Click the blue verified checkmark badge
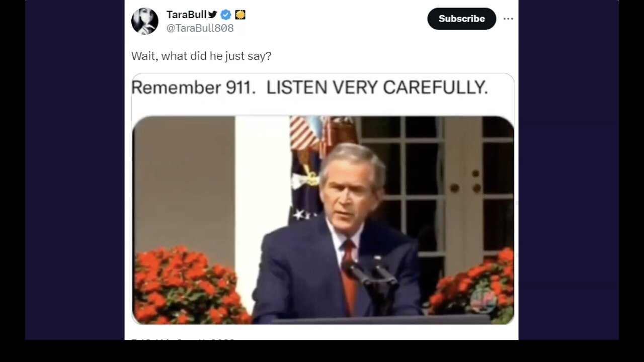 [226, 15]
